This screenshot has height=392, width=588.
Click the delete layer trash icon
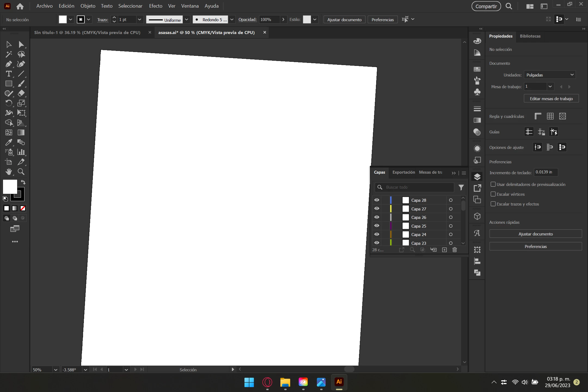coord(455,250)
